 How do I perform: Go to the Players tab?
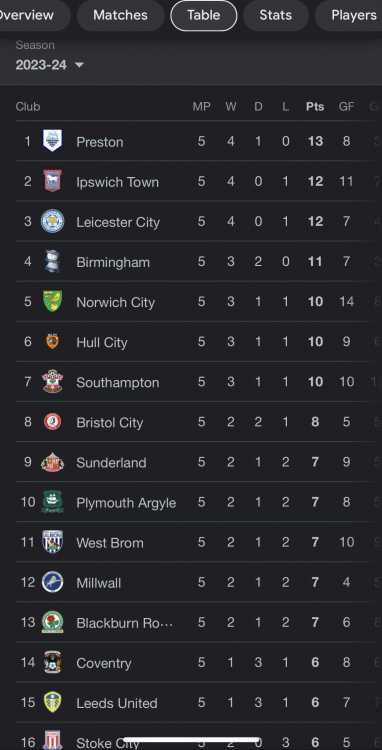coord(354,15)
